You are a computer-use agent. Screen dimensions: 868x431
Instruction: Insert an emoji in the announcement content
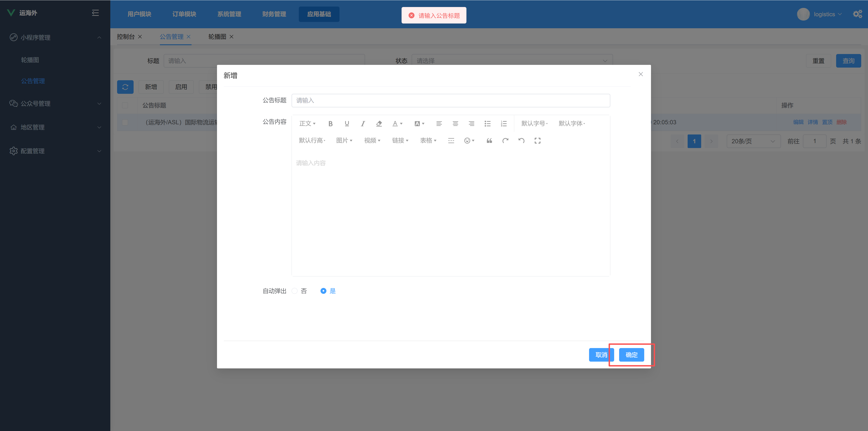pos(468,141)
